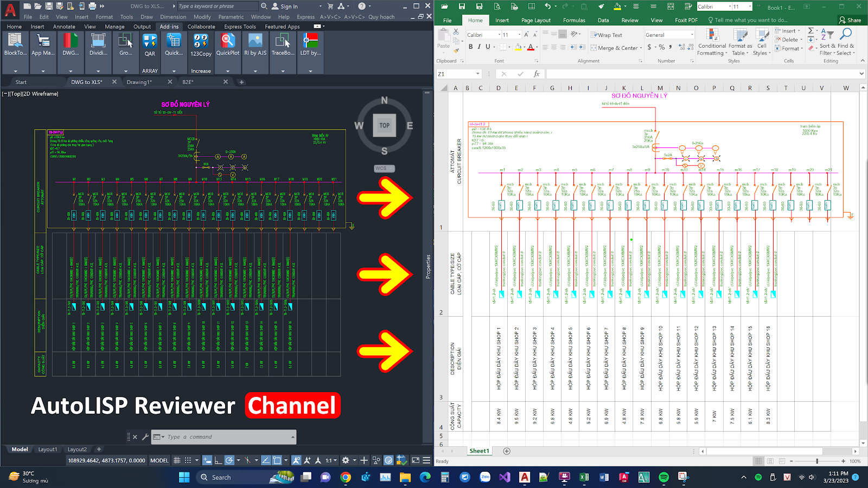Toggle AutoCAD snap mode in status bar
The height and width of the screenshot is (488, 868).
[x=188, y=460]
